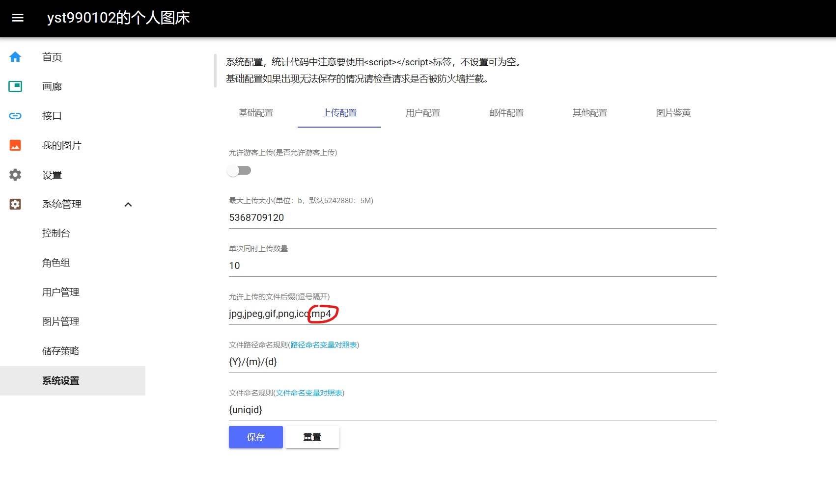The width and height of the screenshot is (836, 504).
Task: Switch to the 邮件配置 tab
Action: click(506, 113)
